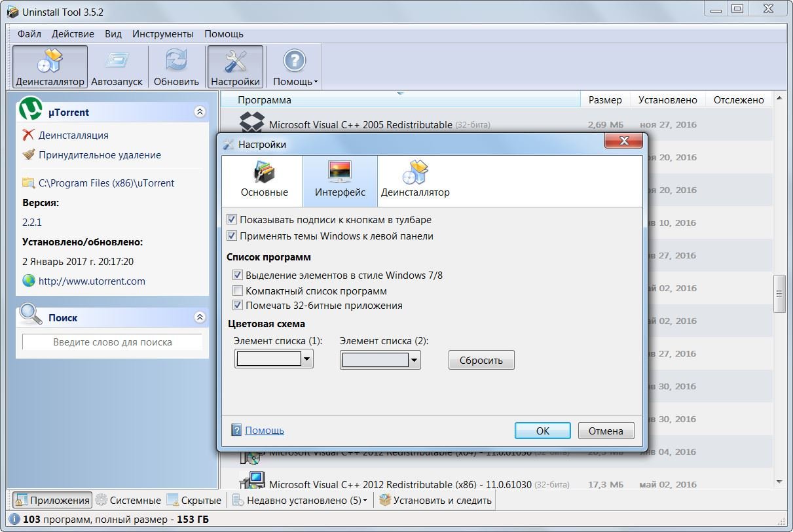Open the Деинсталлятор tab in settings dialog
This screenshot has height=532, width=793.
click(x=415, y=173)
